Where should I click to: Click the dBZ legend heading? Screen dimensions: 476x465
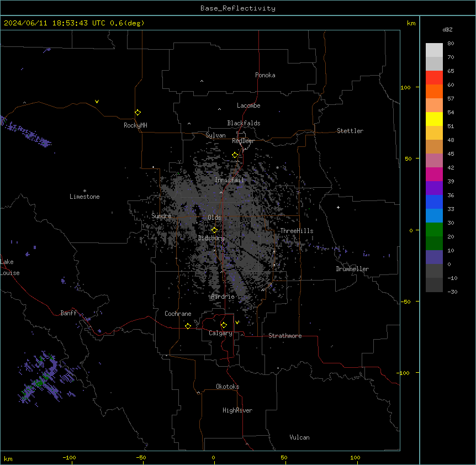coord(447,29)
